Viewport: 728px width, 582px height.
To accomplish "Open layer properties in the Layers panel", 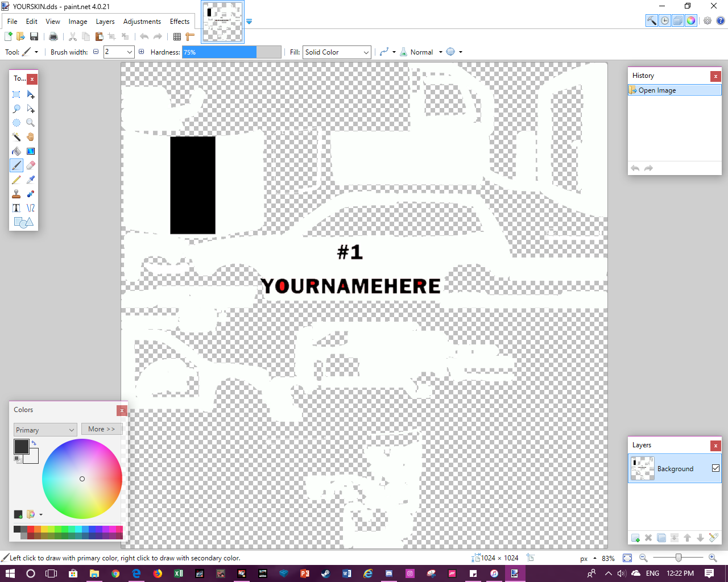I will click(x=714, y=538).
